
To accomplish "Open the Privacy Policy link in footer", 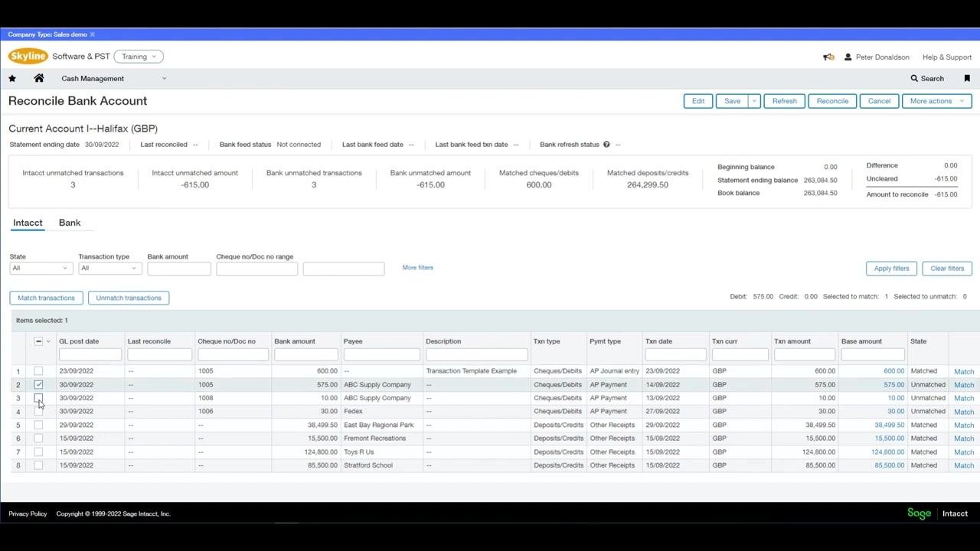I will click(x=28, y=514).
